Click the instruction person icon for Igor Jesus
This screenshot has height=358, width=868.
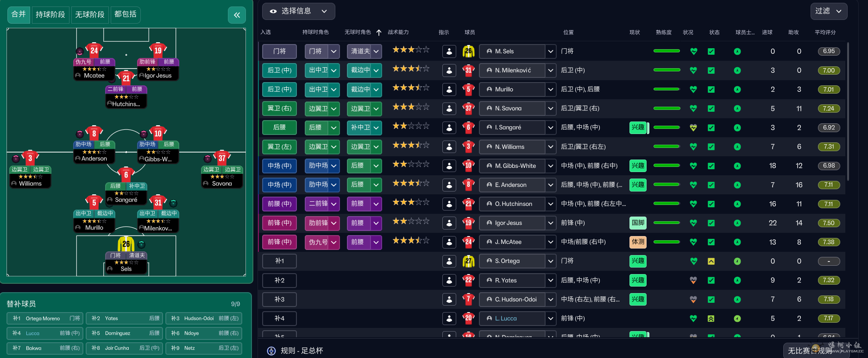pos(449,223)
